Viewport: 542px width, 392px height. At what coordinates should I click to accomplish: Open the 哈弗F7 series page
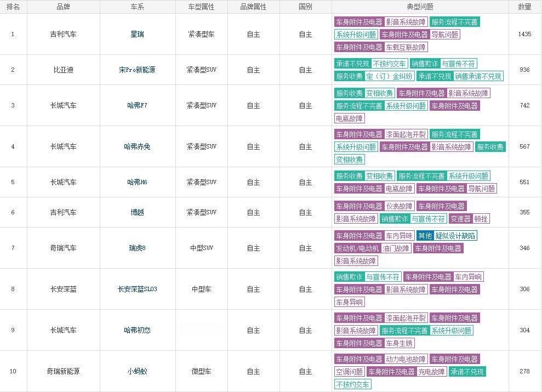click(x=137, y=105)
